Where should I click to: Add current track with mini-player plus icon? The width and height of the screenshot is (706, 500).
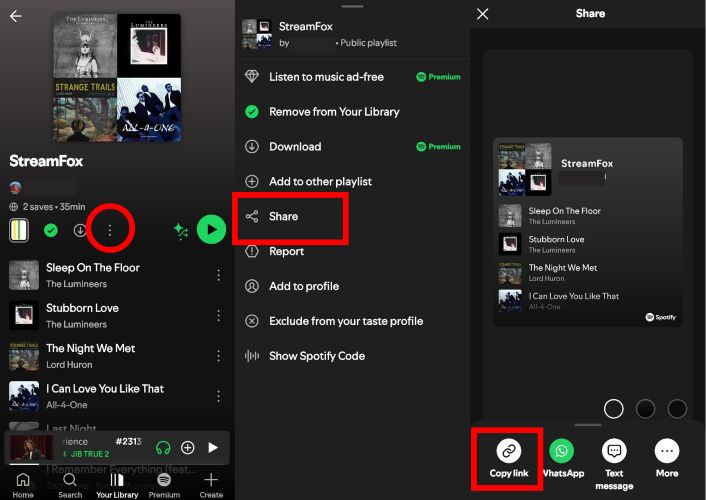[x=187, y=448]
